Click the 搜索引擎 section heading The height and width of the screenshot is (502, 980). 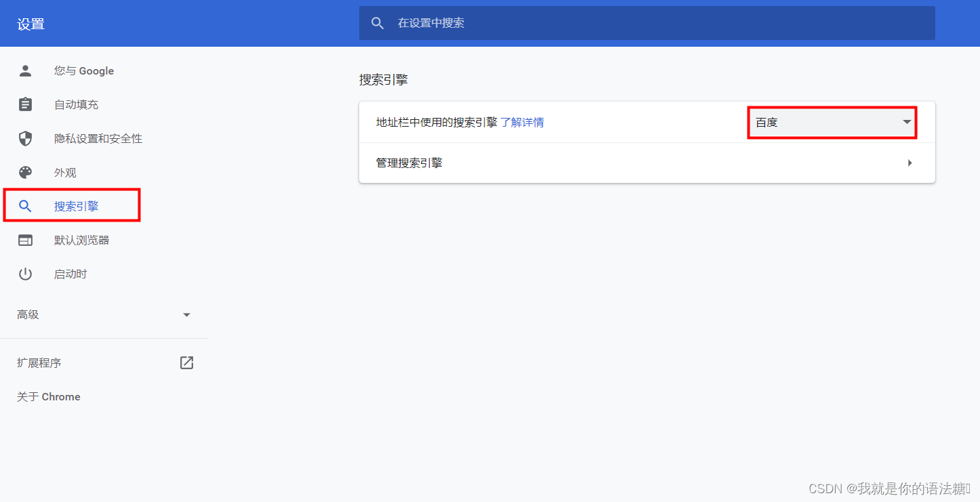coord(384,79)
